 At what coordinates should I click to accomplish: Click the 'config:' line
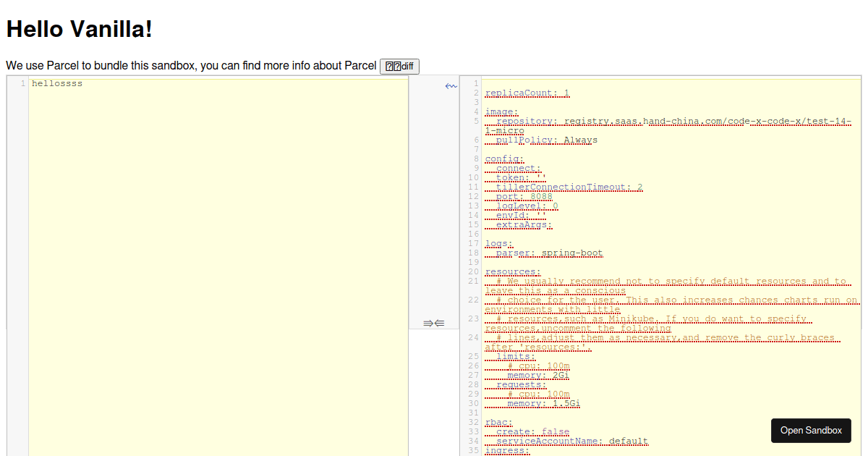[x=505, y=159]
